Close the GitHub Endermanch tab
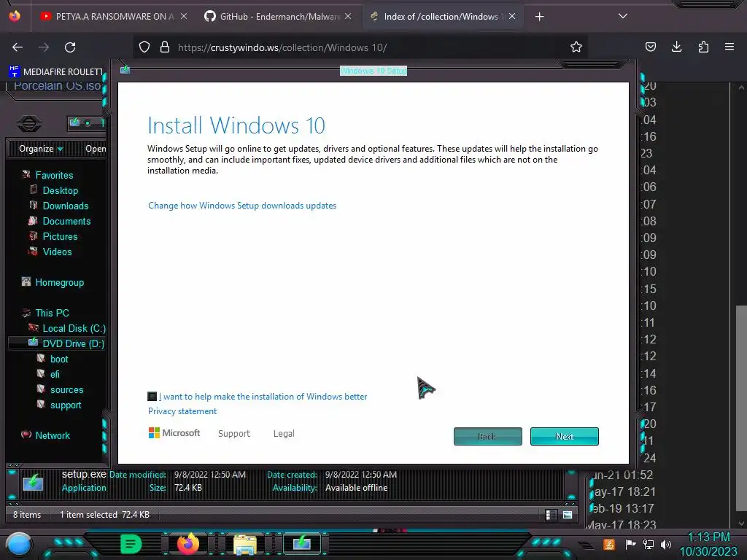 348,16
